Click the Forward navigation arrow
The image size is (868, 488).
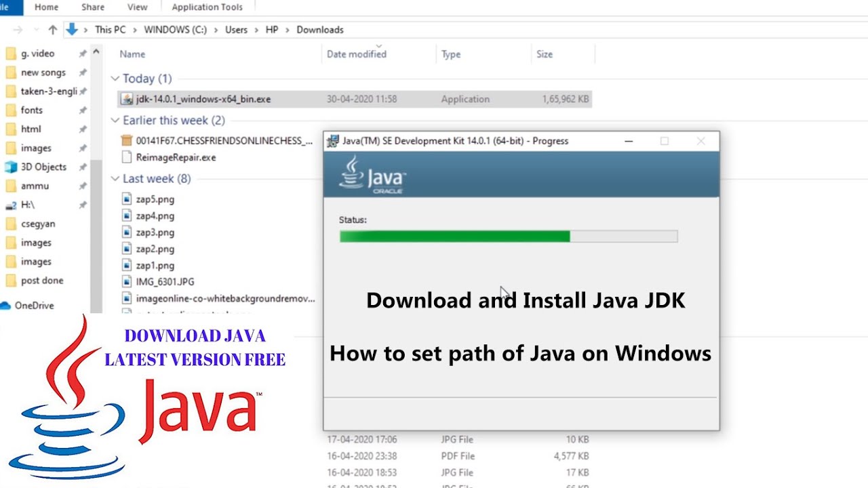18,30
